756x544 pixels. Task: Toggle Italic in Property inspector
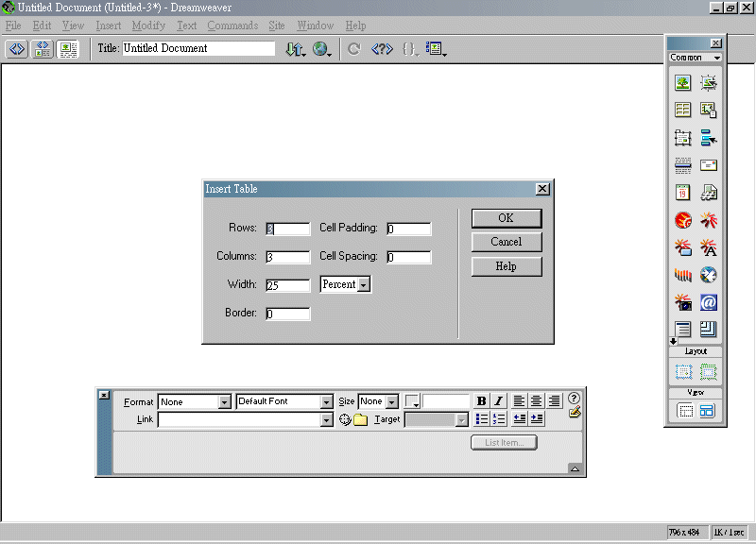click(499, 400)
